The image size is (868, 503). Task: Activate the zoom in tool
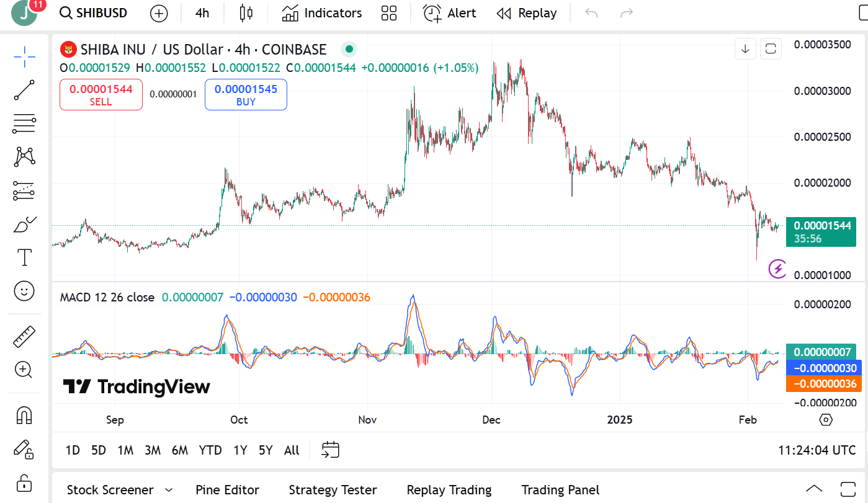point(24,370)
